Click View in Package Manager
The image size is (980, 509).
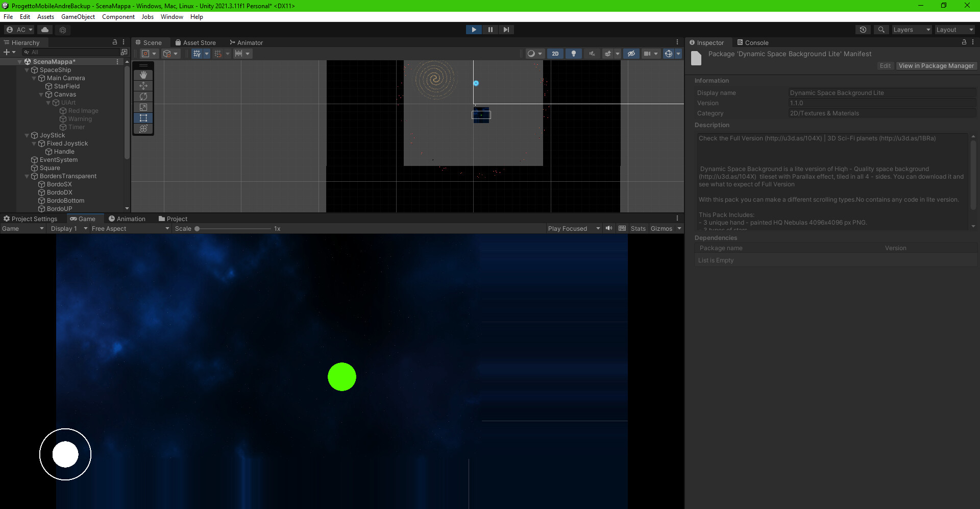coord(936,65)
